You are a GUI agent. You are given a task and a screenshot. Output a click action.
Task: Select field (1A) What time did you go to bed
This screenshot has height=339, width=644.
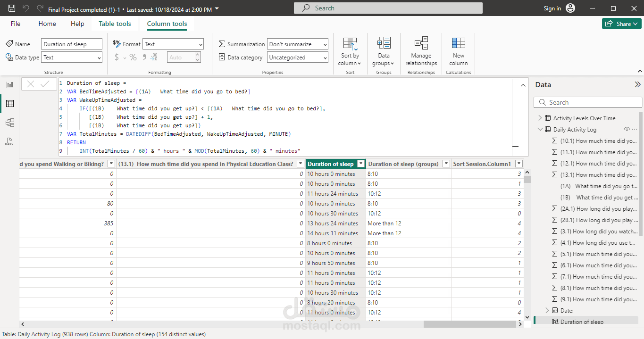pyautogui.click(x=599, y=186)
